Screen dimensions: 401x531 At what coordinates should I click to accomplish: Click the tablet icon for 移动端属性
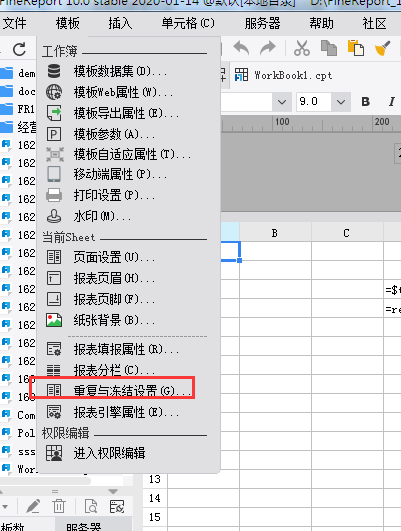tap(54, 174)
